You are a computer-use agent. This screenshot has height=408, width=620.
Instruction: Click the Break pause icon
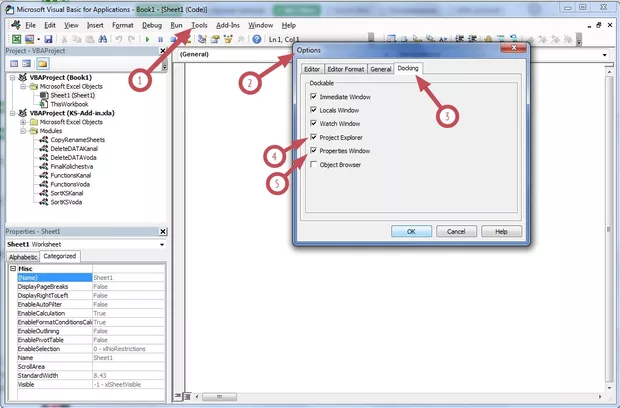point(161,39)
